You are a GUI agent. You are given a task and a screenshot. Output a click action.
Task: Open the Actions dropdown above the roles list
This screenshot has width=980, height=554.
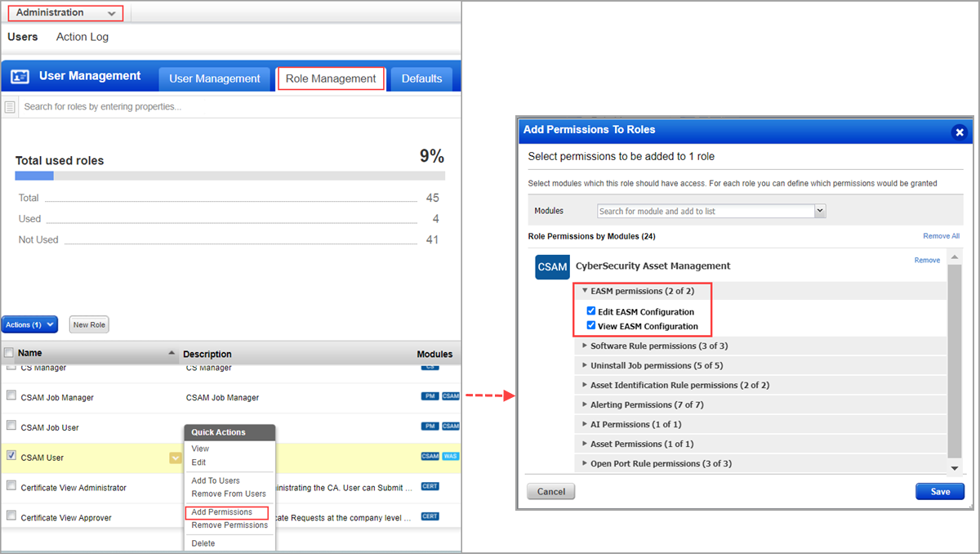(29, 324)
